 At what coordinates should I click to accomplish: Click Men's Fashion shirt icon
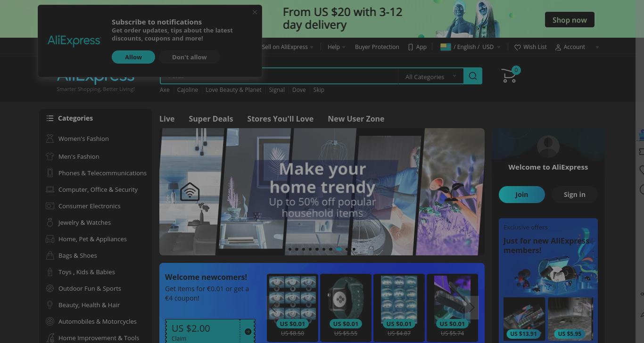[x=50, y=156]
